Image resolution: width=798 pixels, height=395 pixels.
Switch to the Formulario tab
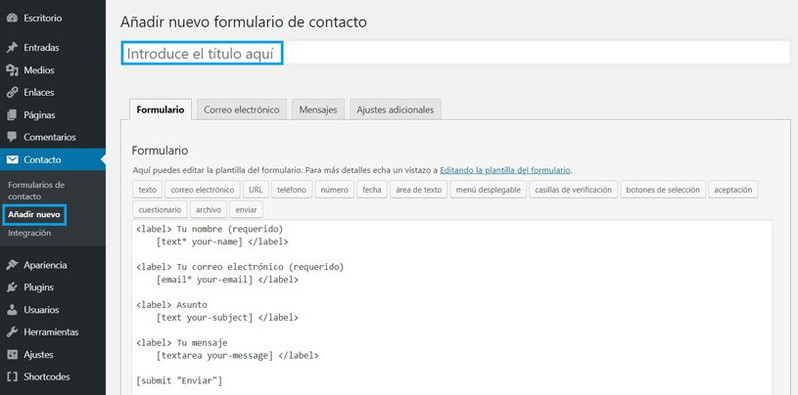[x=160, y=109]
